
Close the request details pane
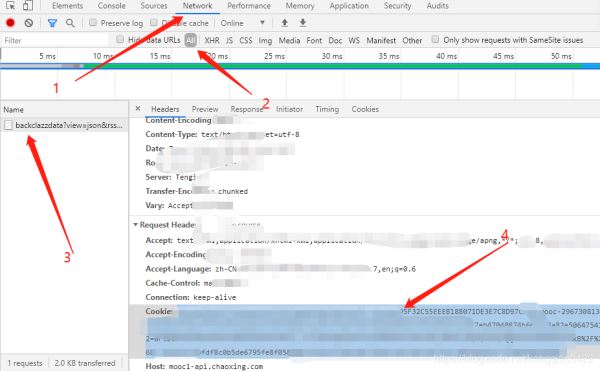(138, 109)
